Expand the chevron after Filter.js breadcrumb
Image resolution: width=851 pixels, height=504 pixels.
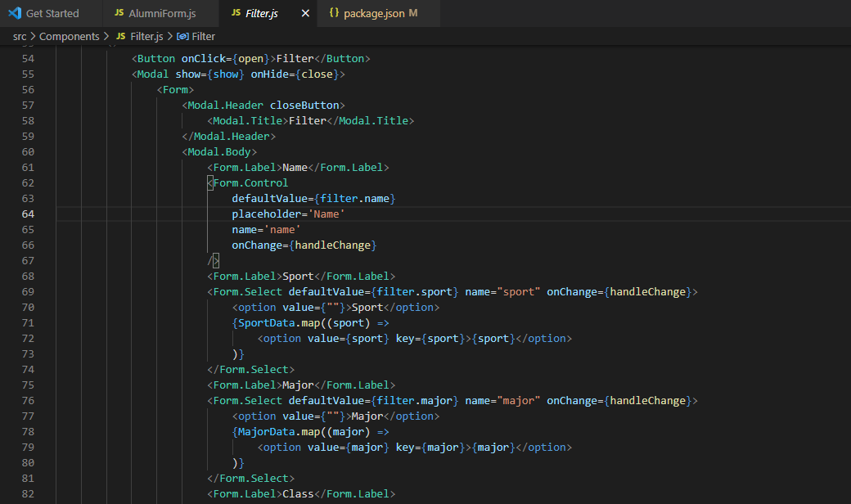(170, 36)
